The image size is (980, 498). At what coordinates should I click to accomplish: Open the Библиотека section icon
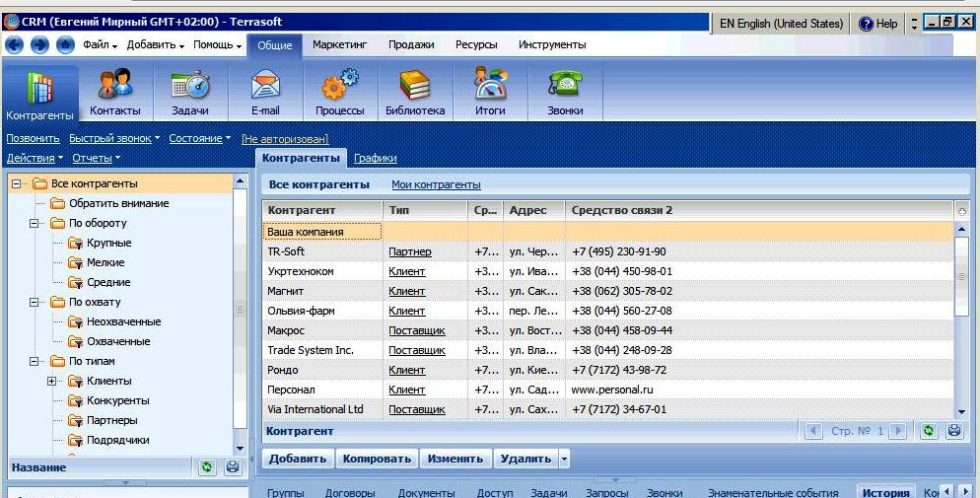click(x=415, y=93)
